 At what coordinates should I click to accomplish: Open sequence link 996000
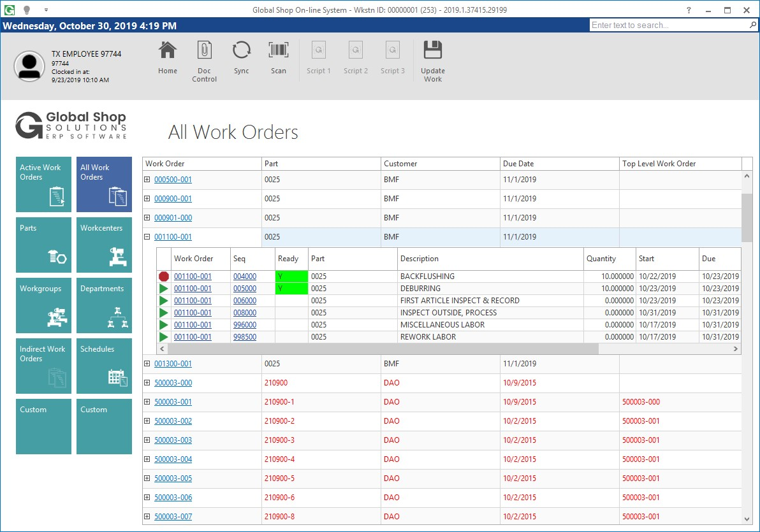(245, 325)
